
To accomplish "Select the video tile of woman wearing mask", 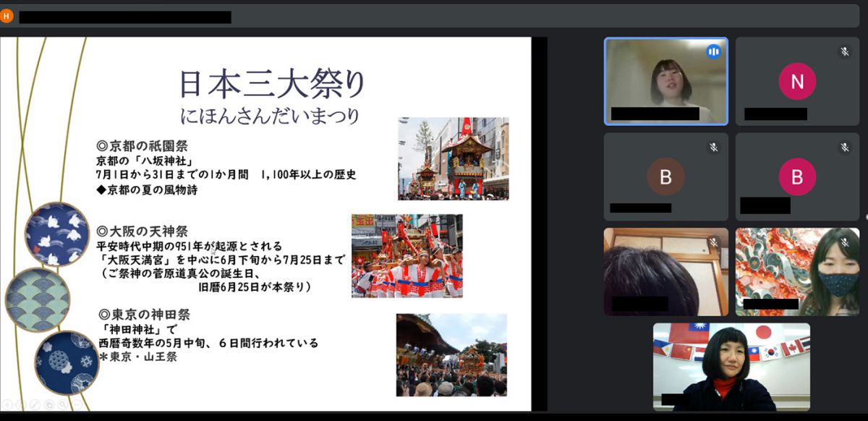I will coord(797,271).
